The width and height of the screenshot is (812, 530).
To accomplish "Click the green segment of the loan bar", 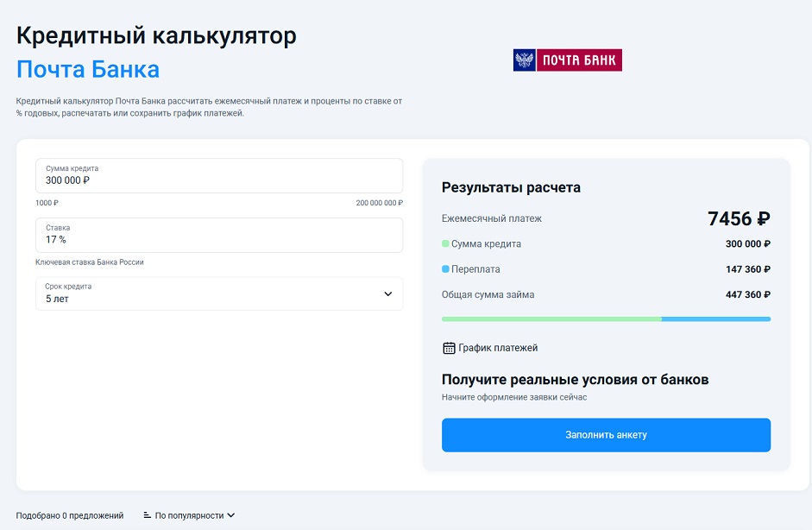I will (551, 319).
